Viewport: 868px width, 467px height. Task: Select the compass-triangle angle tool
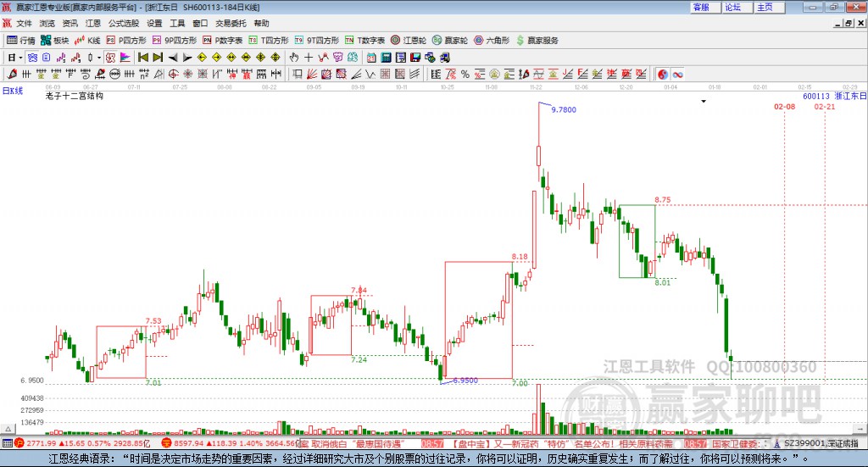159,74
